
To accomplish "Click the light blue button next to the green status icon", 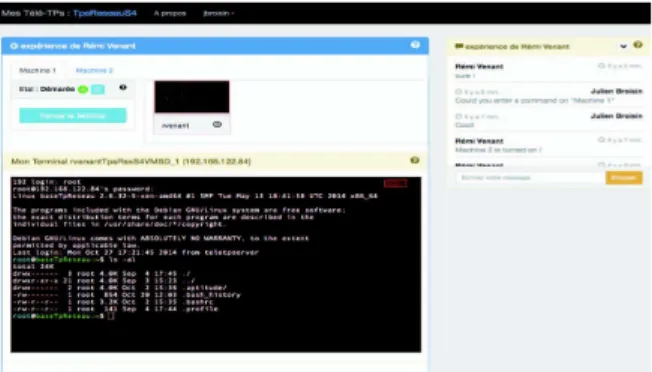I will pos(98,89).
